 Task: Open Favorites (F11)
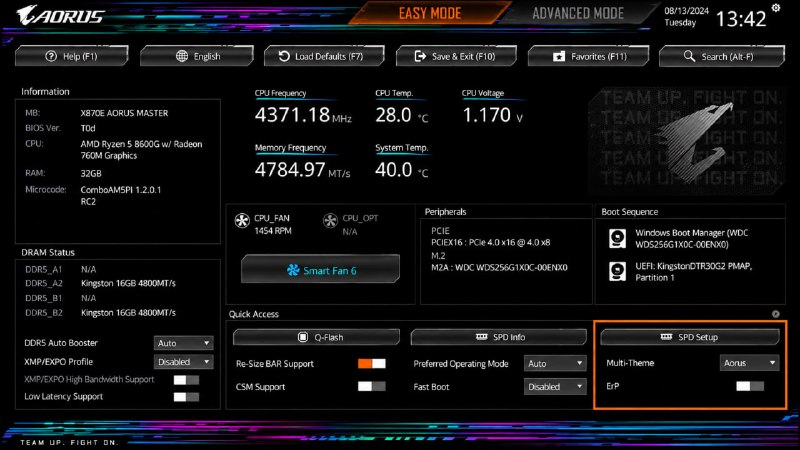tap(588, 56)
